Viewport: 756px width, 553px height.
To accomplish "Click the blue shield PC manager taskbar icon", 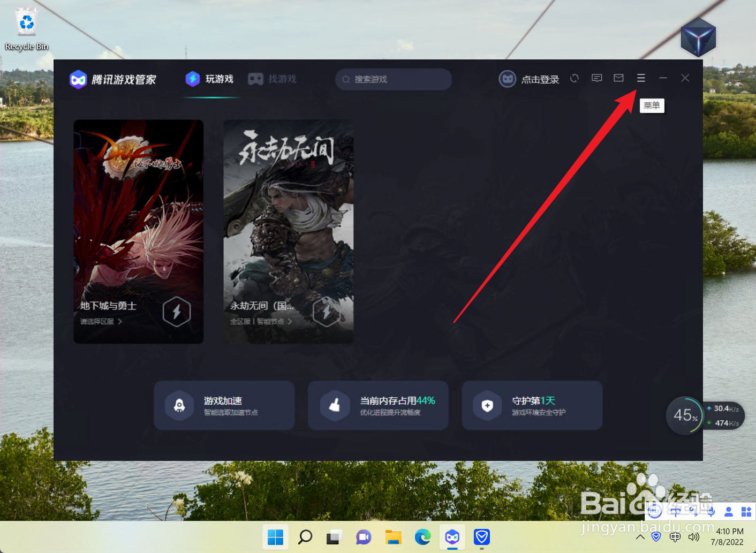I will click(x=482, y=537).
